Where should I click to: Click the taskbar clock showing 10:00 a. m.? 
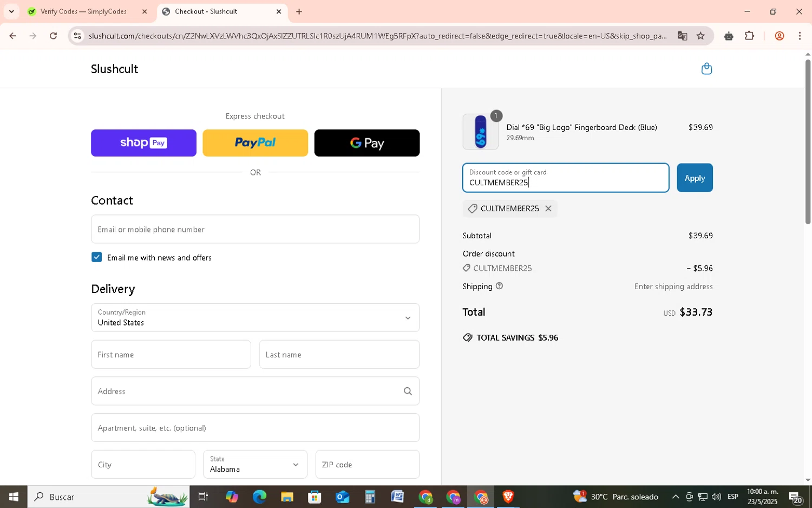click(762, 497)
